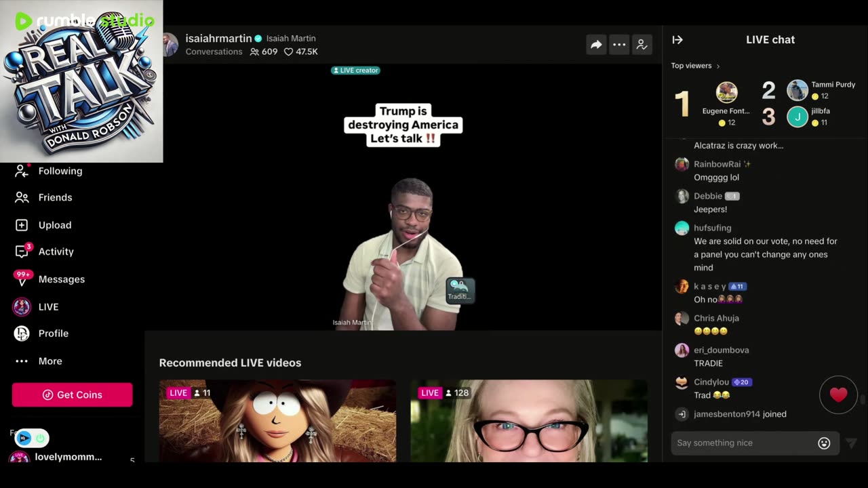Screen dimensions: 868x488
Task: Open RainbowRai's chat avatar
Action: click(x=682, y=164)
